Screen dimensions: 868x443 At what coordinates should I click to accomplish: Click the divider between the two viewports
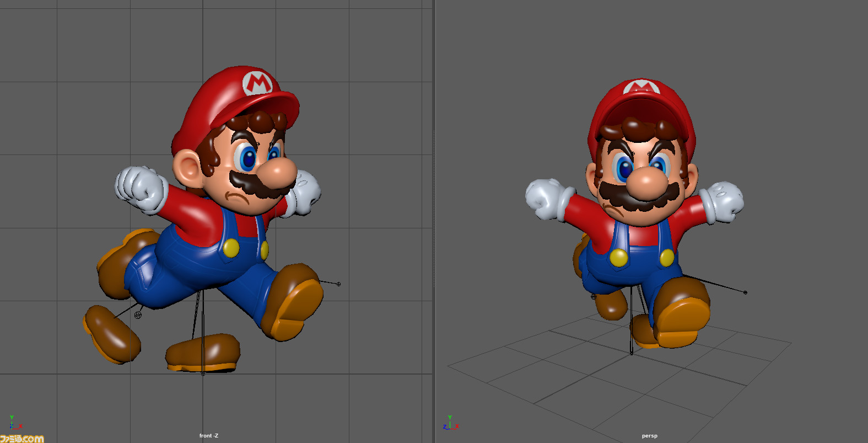click(435, 221)
